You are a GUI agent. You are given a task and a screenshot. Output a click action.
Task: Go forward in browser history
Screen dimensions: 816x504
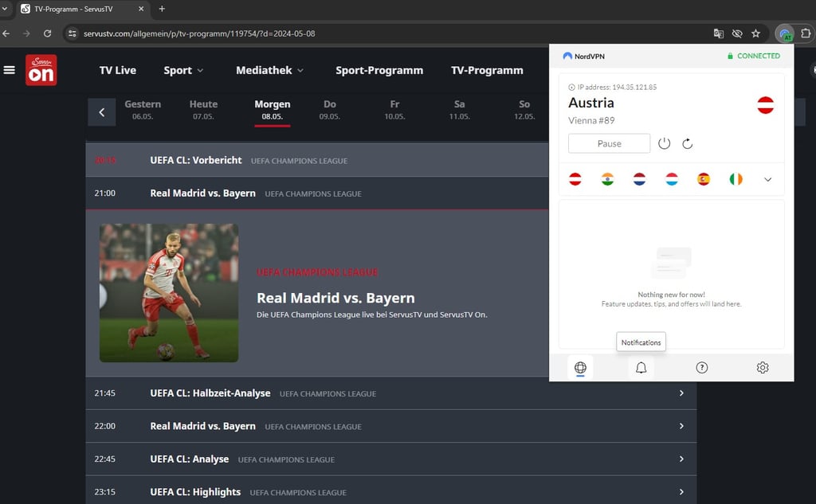(26, 33)
